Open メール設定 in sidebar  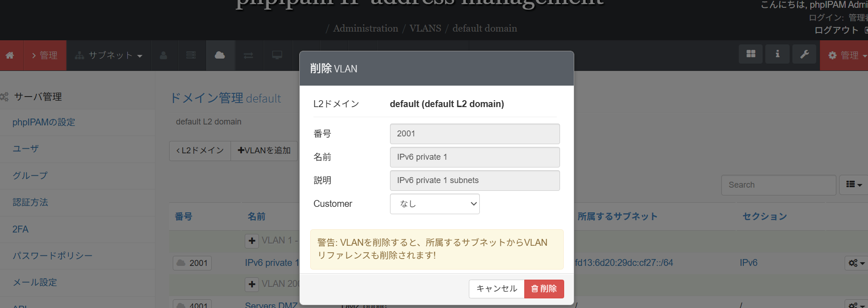(x=35, y=282)
